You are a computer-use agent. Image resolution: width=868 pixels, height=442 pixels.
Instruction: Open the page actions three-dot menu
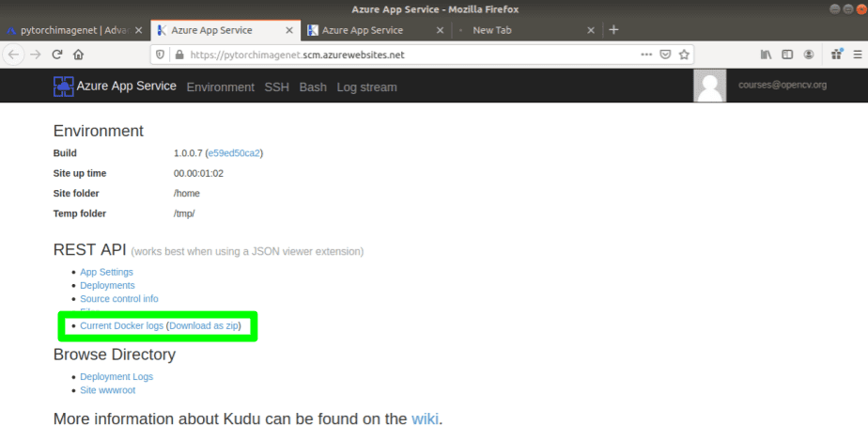tap(646, 55)
